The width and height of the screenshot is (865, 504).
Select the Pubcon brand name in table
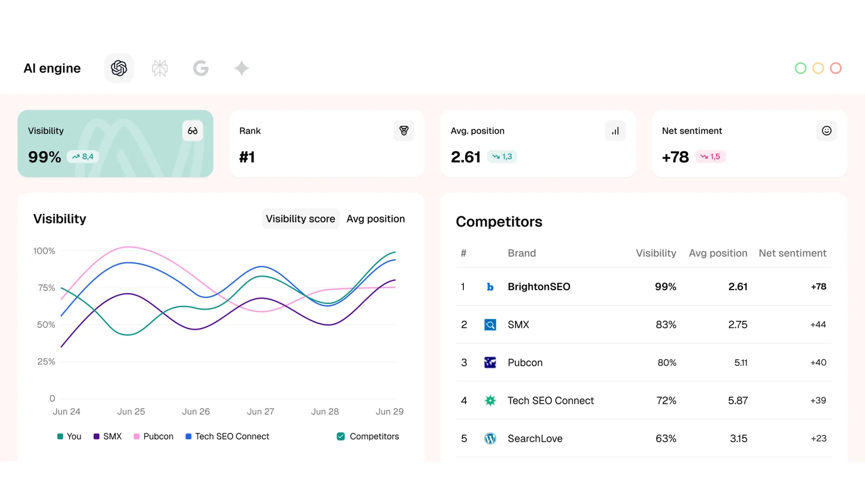pyautogui.click(x=525, y=362)
